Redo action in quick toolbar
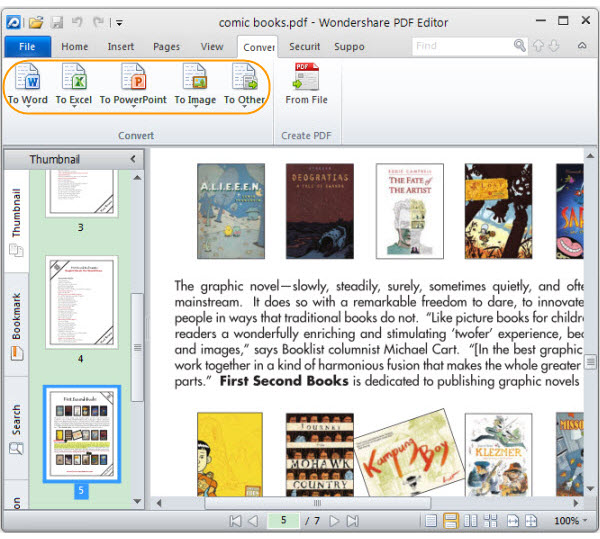 point(99,22)
